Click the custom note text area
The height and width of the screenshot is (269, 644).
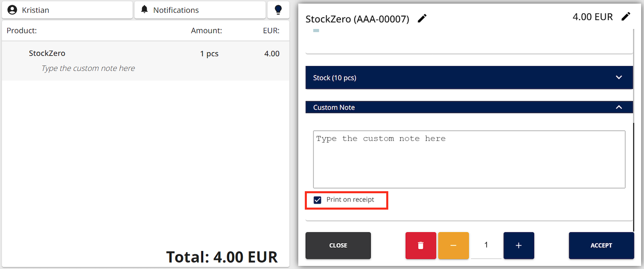click(469, 159)
